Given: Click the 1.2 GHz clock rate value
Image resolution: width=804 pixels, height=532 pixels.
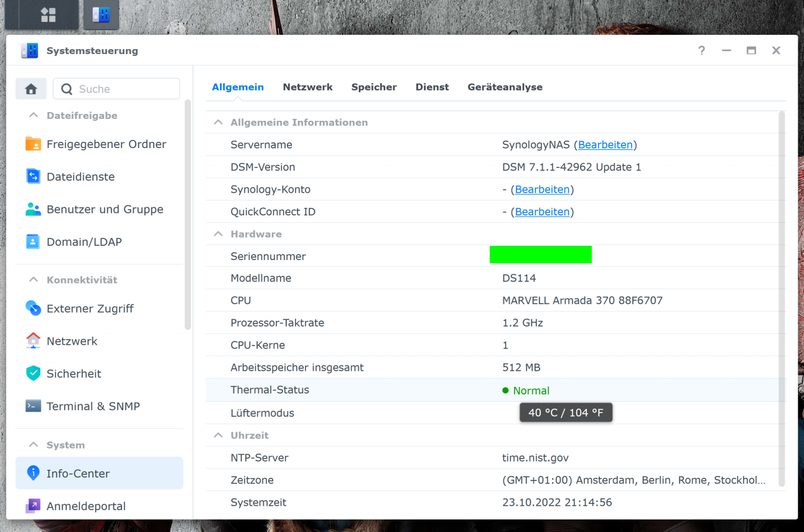Looking at the screenshot, I should tap(523, 323).
